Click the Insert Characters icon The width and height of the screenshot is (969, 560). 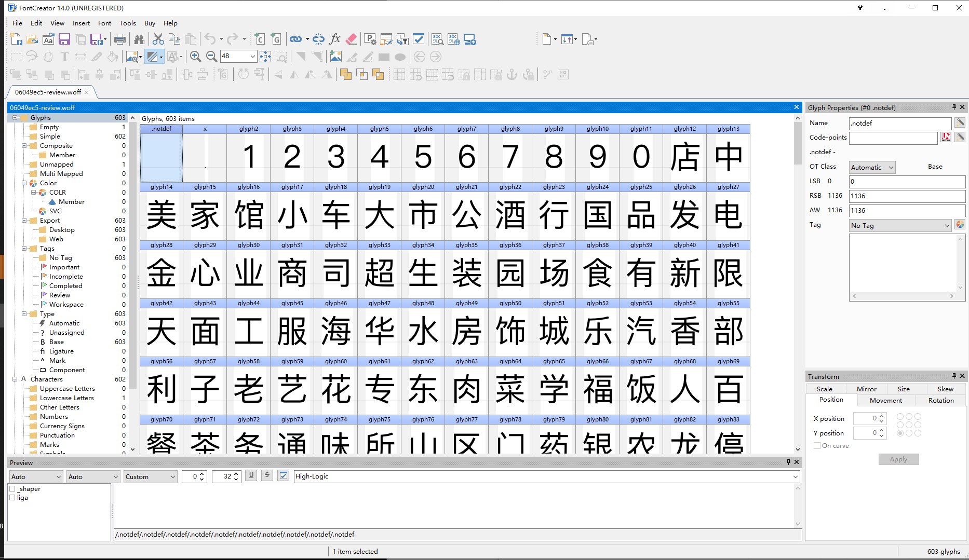[x=260, y=39]
